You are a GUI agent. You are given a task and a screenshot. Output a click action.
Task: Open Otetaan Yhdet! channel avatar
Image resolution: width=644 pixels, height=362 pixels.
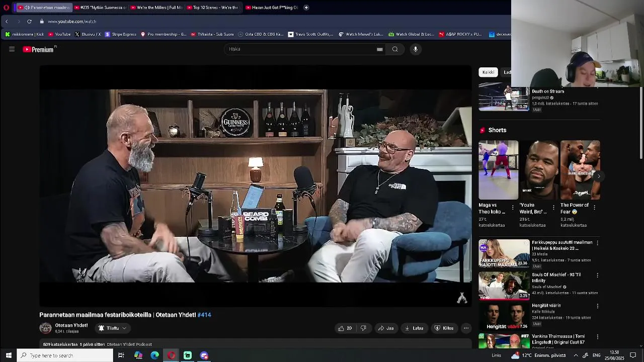point(46,328)
